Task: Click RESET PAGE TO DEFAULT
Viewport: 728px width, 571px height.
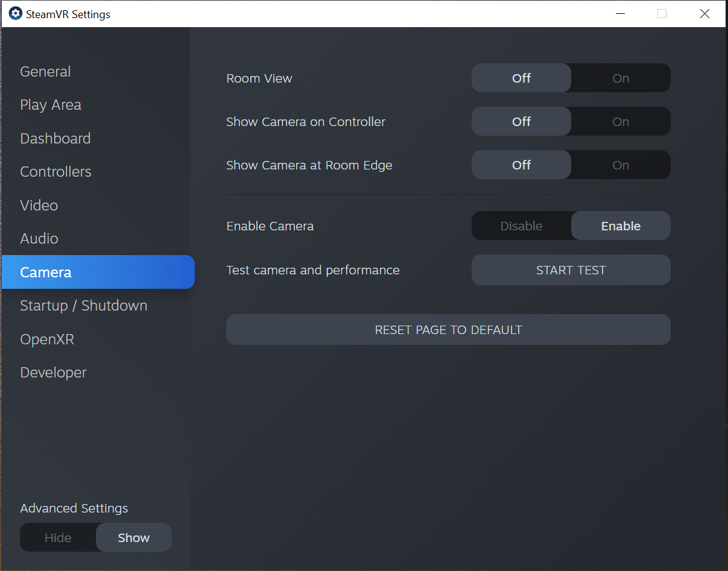Action: click(448, 329)
